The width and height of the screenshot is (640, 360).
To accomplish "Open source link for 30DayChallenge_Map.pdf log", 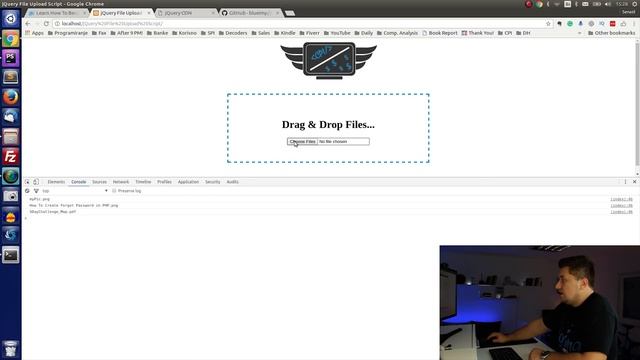I will click(x=621, y=212).
